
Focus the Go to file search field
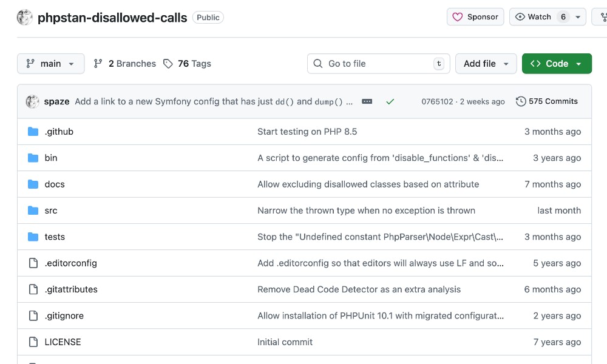(378, 64)
